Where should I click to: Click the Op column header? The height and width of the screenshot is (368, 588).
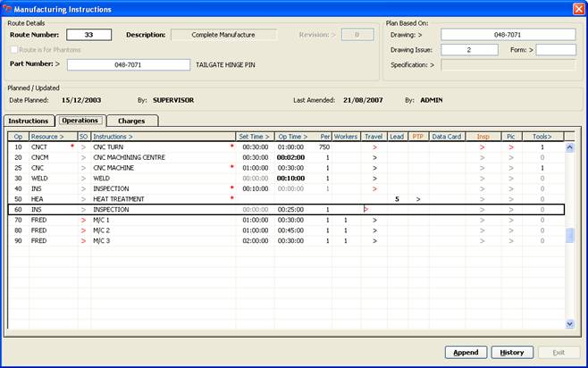click(19, 137)
